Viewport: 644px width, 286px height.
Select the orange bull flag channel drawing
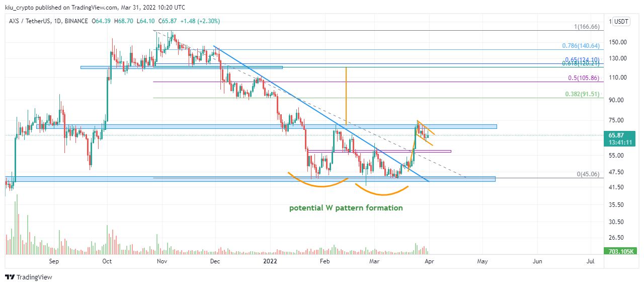click(x=425, y=133)
